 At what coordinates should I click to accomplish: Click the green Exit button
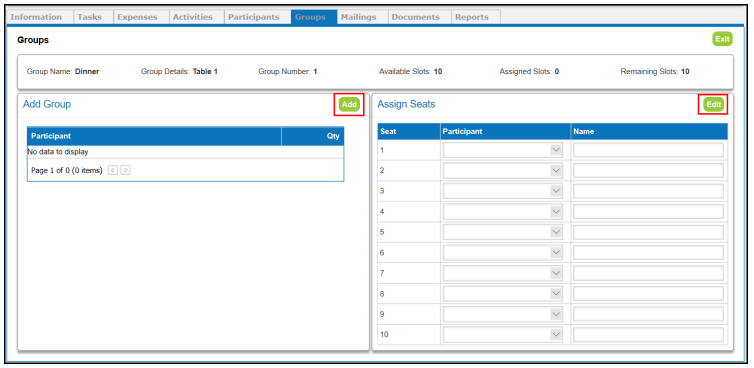click(722, 39)
